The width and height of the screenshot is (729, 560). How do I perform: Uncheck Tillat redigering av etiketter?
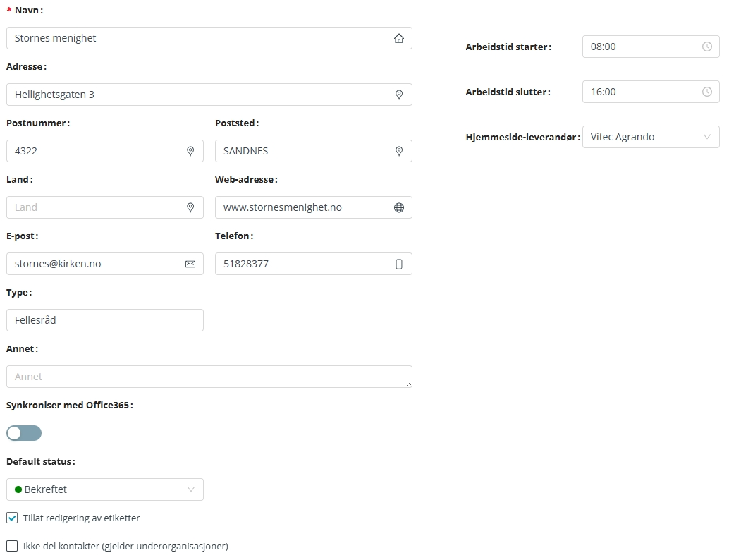pos(12,518)
